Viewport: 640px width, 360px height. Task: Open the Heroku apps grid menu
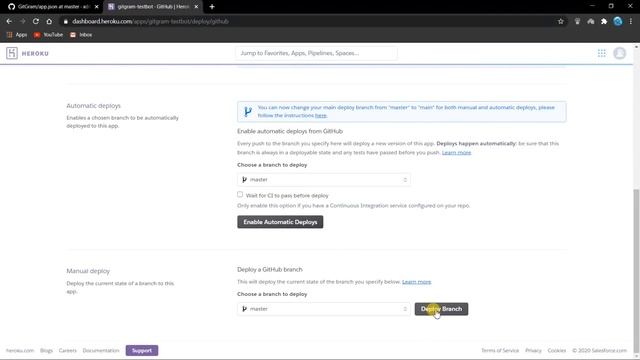[601, 53]
